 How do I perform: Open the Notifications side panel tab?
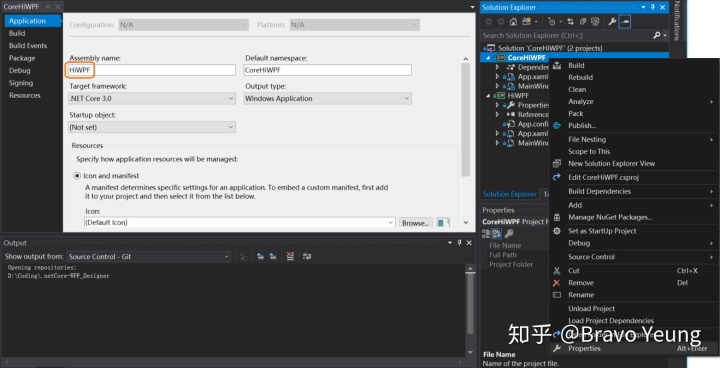coord(676,21)
